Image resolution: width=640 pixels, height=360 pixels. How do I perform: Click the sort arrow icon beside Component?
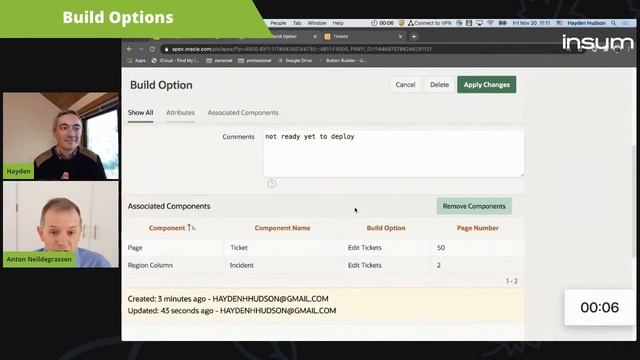(191, 228)
